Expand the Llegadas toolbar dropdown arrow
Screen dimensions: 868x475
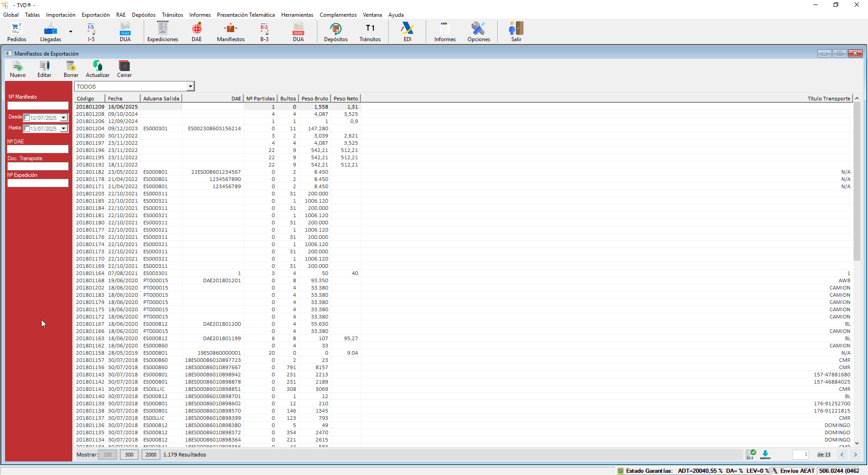71,32
